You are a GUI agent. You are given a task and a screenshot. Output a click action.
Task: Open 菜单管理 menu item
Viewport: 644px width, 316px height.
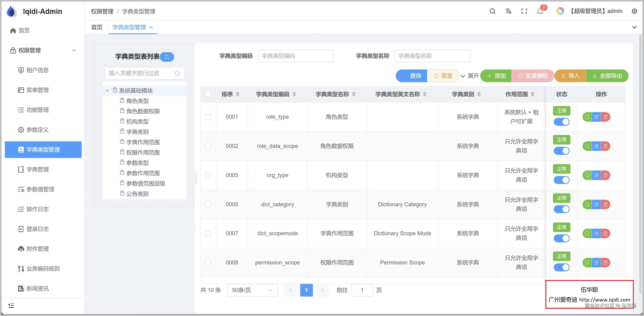pos(37,90)
